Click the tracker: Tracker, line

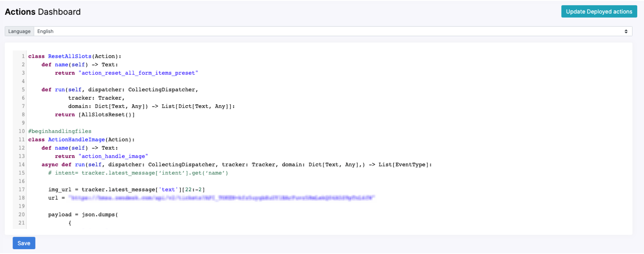(x=96, y=98)
